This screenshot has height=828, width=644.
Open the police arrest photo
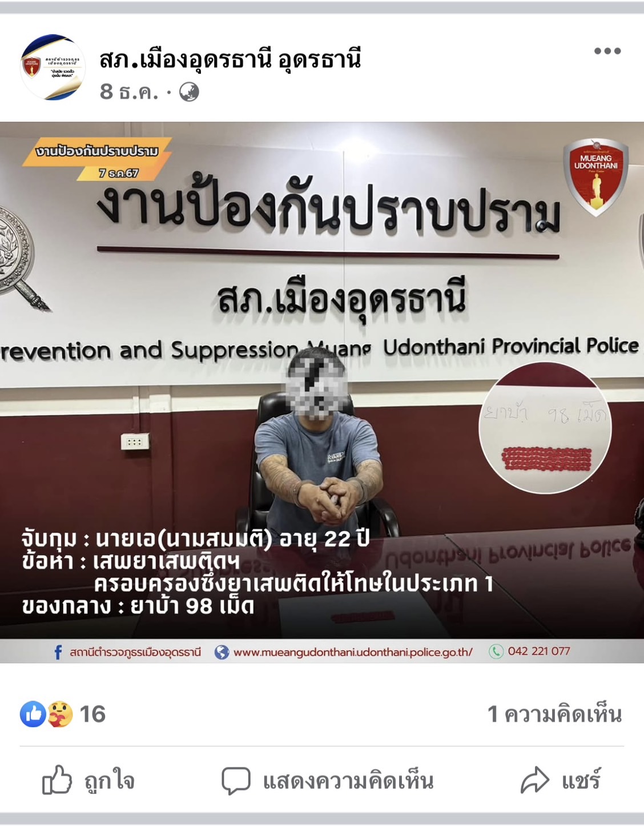pos(322,392)
